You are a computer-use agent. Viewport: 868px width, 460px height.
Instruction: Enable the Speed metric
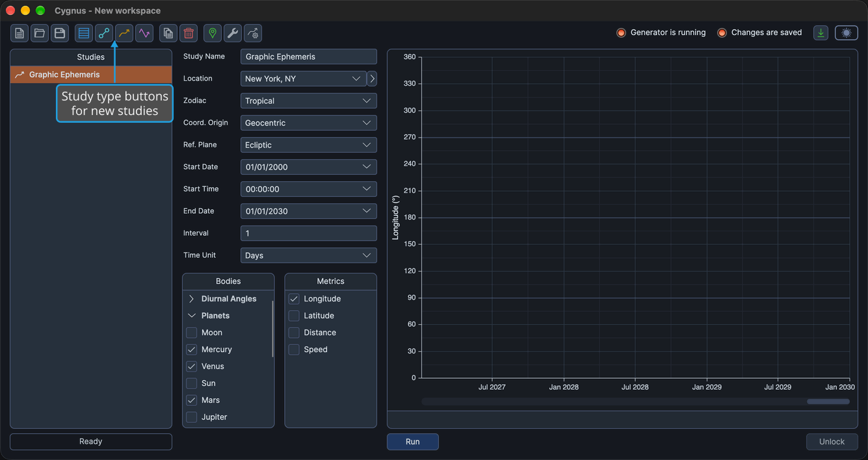tap(294, 350)
